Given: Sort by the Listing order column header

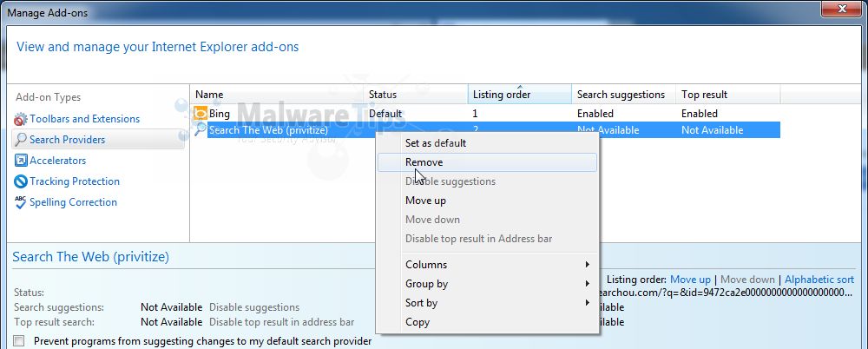Looking at the screenshot, I should coord(520,95).
